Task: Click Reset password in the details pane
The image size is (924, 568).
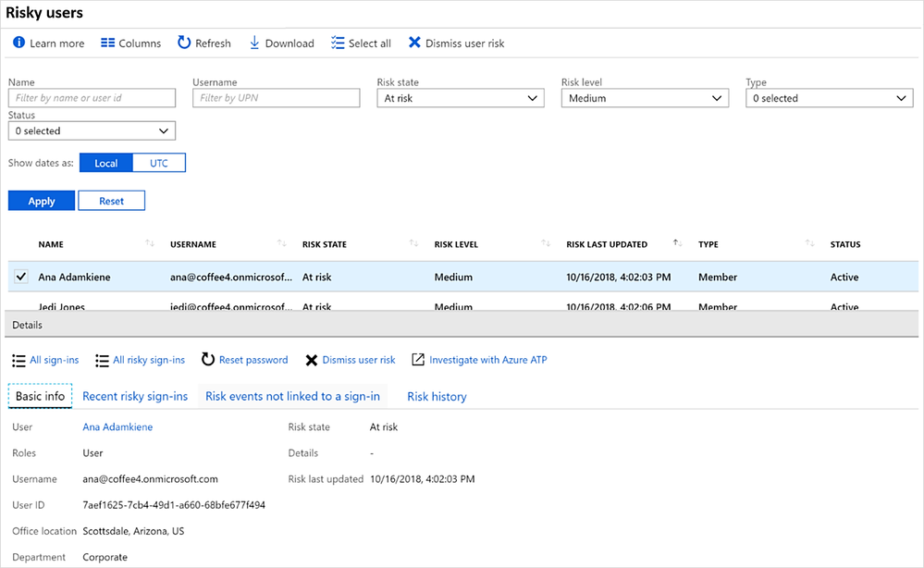Action: [x=244, y=360]
